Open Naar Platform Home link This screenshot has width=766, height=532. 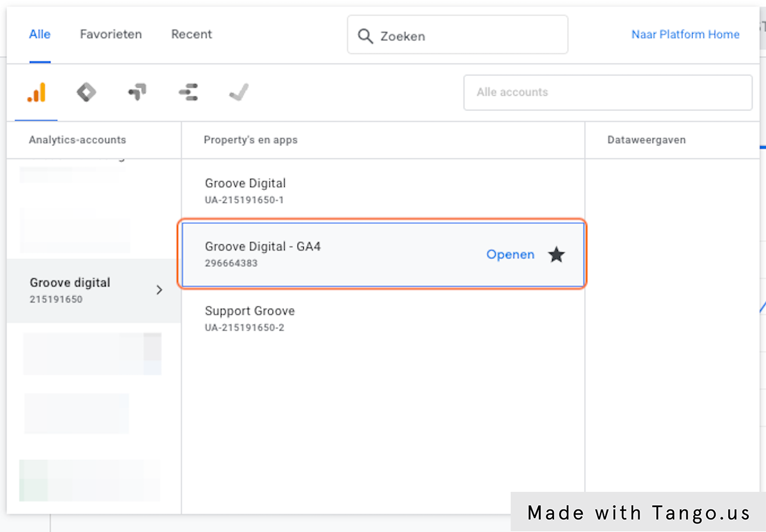click(x=686, y=34)
